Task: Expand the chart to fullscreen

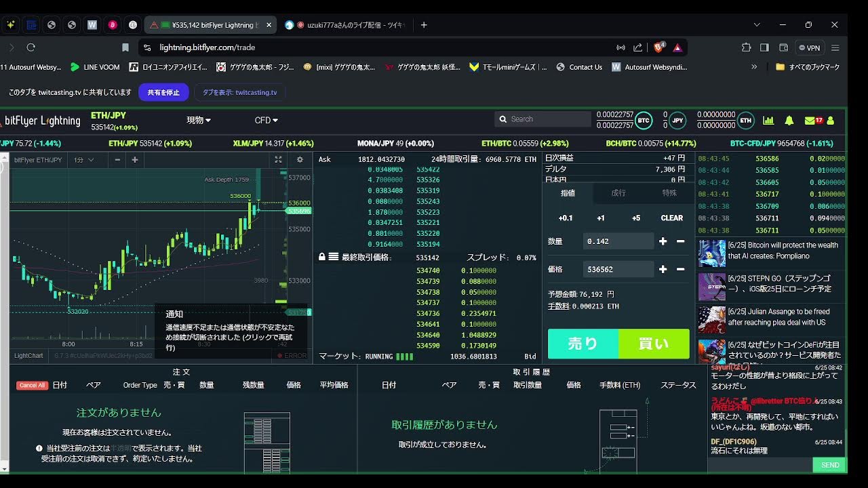Action: 278,160
